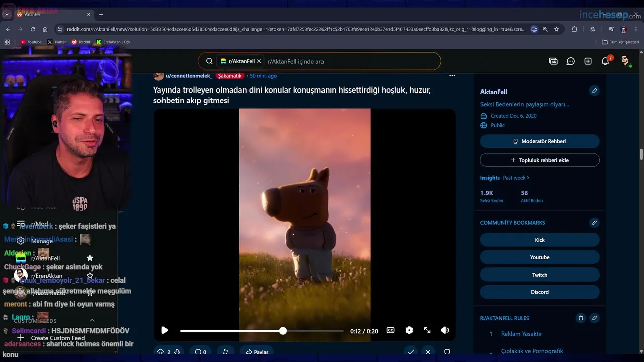Open the post comments button

click(201, 352)
